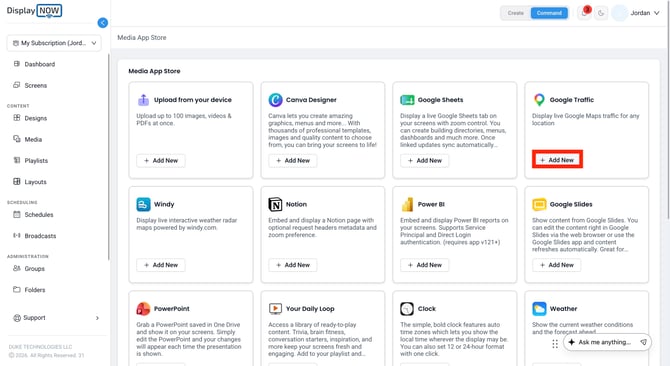670x366 pixels.
Task: Collapse the sidebar with the blue arrow button
Action: pos(103,23)
